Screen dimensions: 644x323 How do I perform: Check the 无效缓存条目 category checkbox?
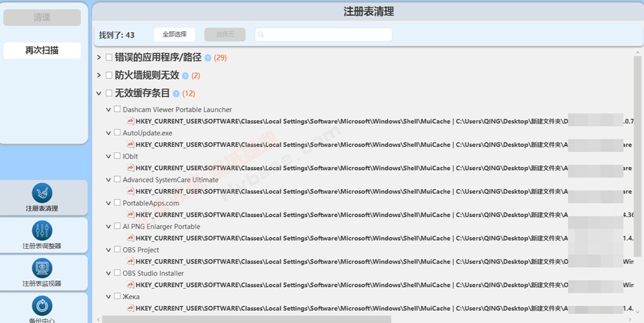tap(109, 93)
